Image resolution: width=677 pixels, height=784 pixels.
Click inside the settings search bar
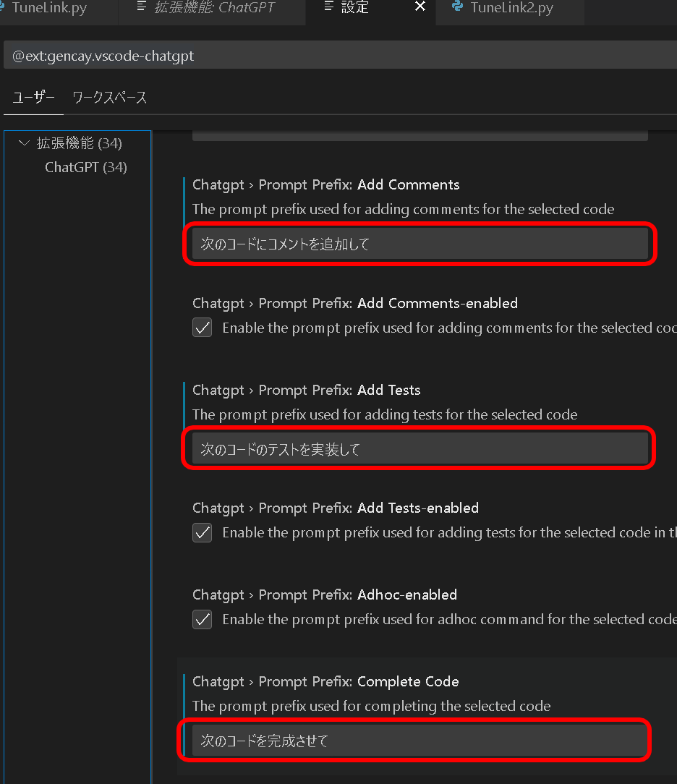338,54
